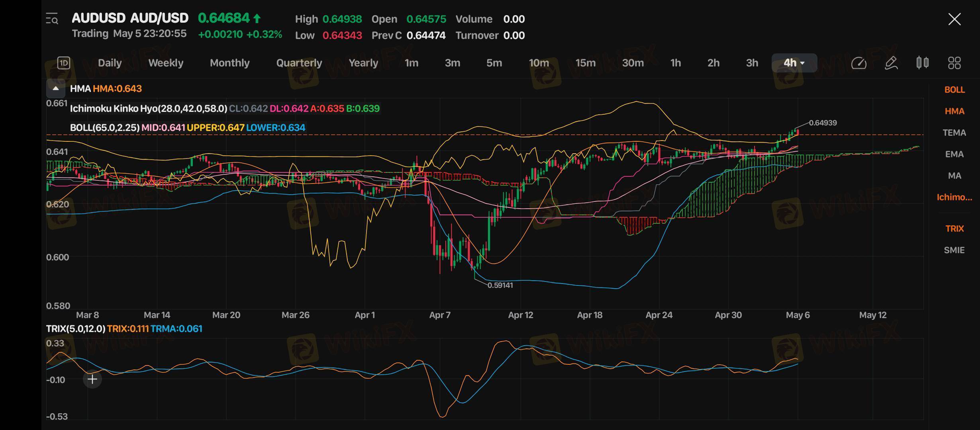
Task: Open the symbol search list icon
Action: tap(52, 19)
